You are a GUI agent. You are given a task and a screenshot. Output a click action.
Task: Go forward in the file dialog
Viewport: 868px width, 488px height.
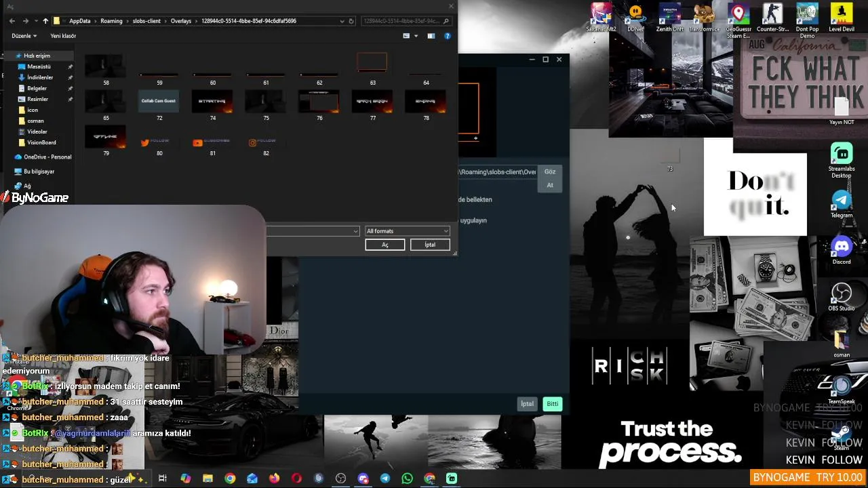25,21
